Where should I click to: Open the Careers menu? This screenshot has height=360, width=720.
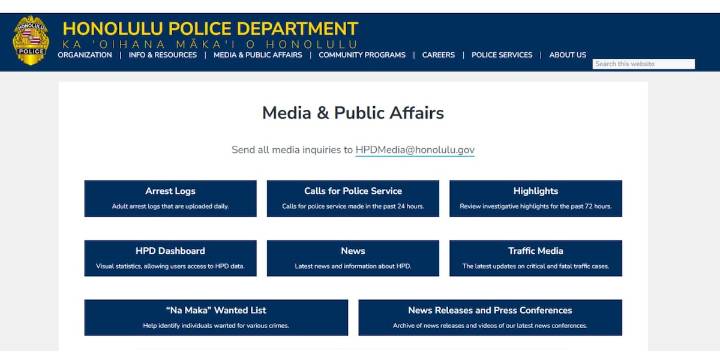tap(439, 55)
